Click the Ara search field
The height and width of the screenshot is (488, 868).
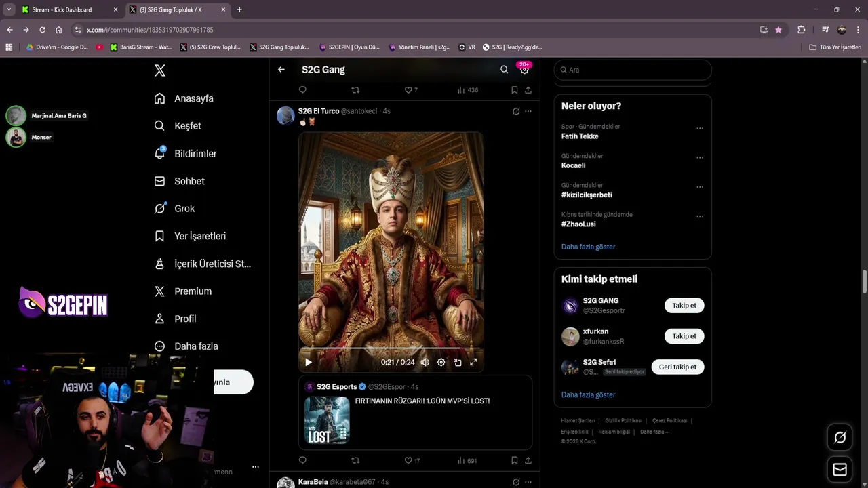click(x=633, y=70)
